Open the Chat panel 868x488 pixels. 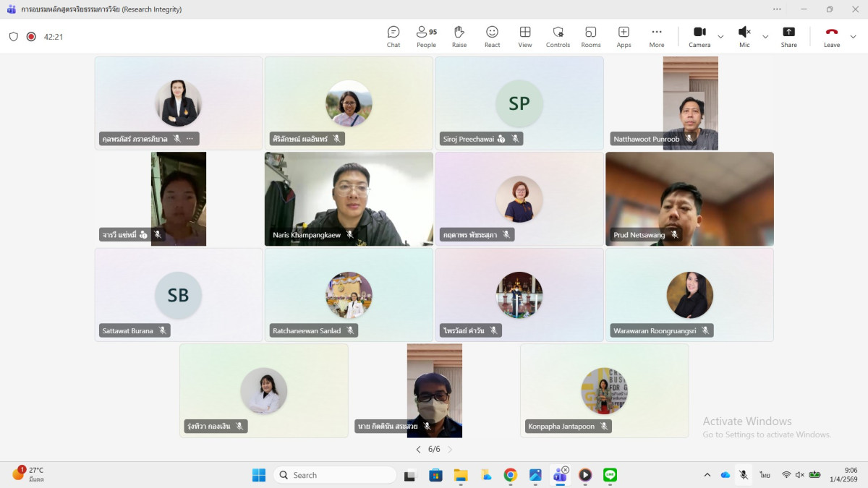393,37
